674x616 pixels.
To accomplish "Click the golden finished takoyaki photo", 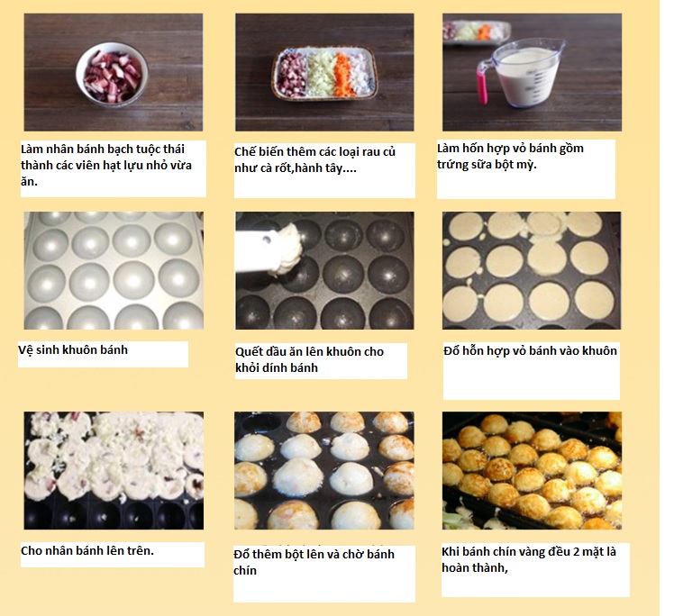I will point(533,470).
